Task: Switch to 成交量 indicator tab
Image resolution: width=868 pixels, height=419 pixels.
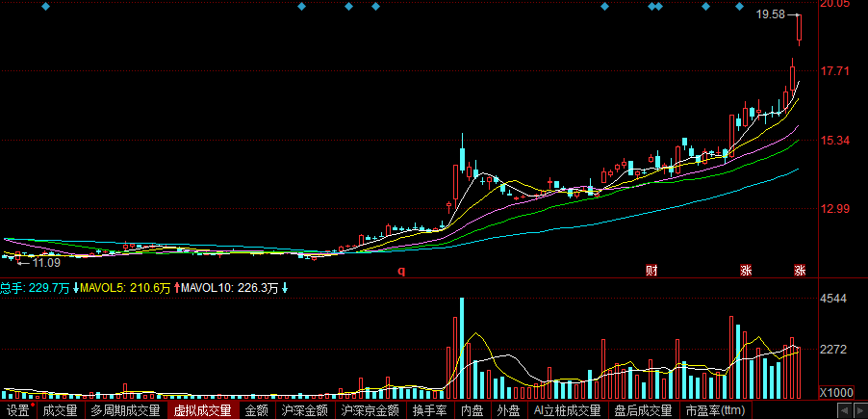Action: (60, 411)
